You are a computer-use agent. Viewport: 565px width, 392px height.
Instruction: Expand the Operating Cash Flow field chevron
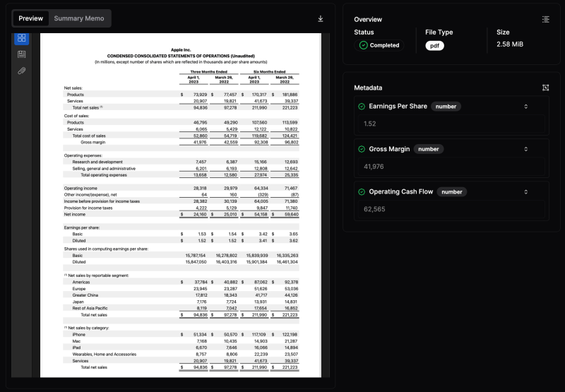pyautogui.click(x=525, y=191)
